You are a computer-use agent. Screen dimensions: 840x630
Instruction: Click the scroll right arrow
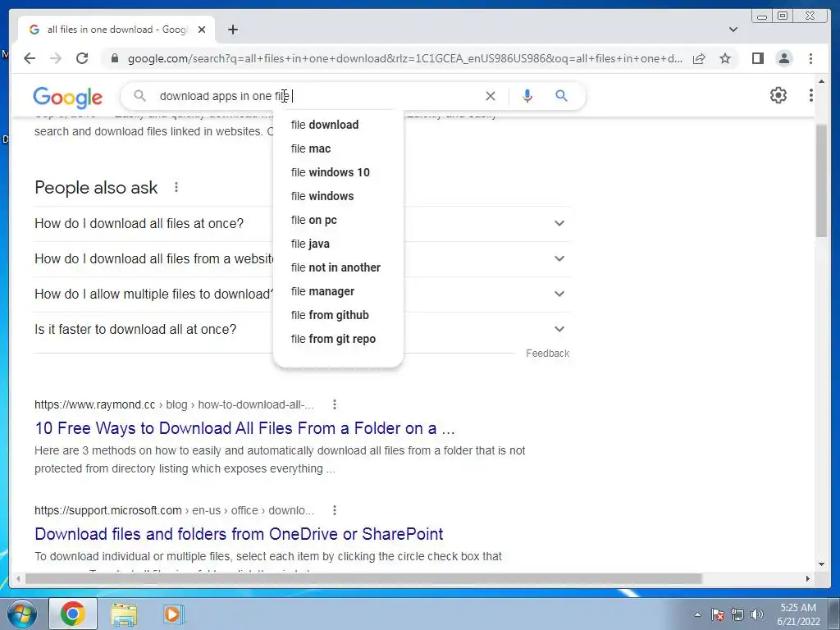[808, 578]
